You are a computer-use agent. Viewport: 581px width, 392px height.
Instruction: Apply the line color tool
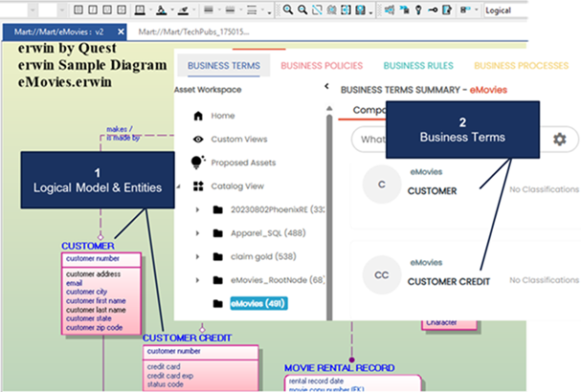coord(183,10)
